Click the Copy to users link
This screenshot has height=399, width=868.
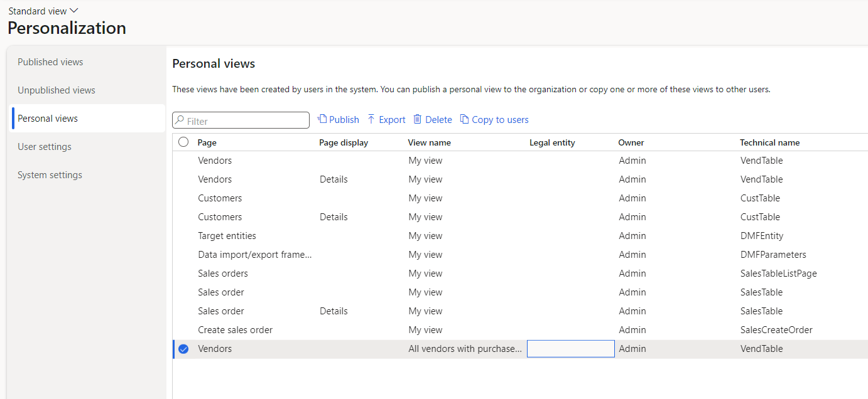pyautogui.click(x=500, y=119)
